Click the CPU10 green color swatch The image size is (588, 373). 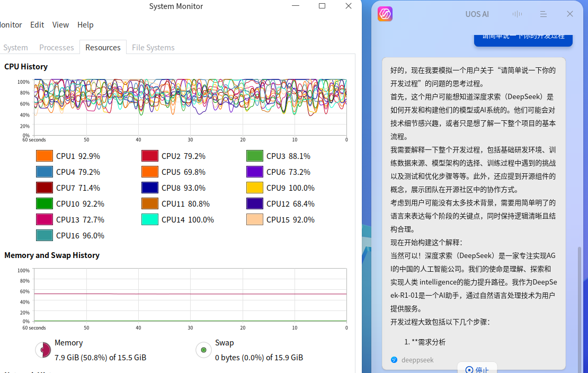[44, 204]
